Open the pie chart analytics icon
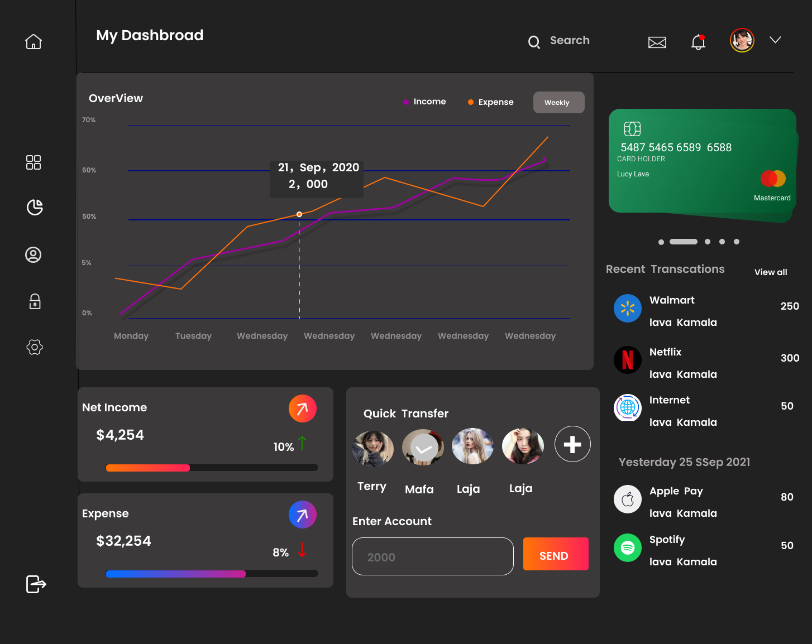812x644 pixels. pos(35,207)
